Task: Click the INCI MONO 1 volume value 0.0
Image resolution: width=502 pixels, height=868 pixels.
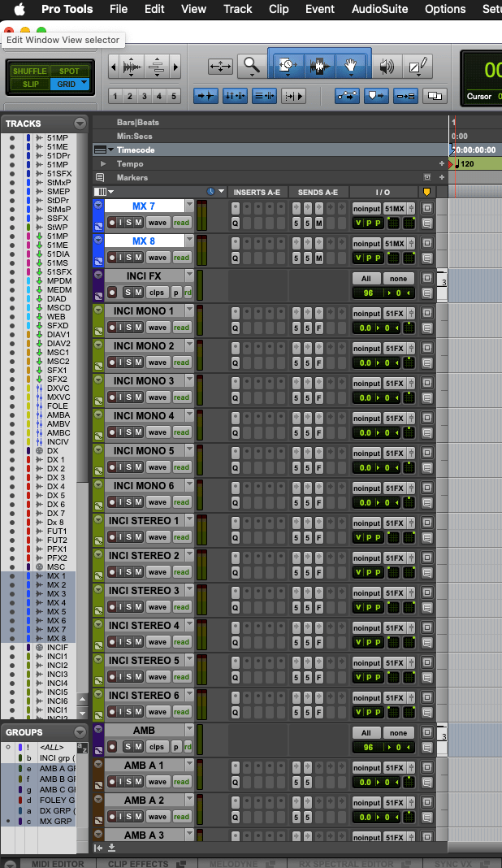Action: [366, 328]
